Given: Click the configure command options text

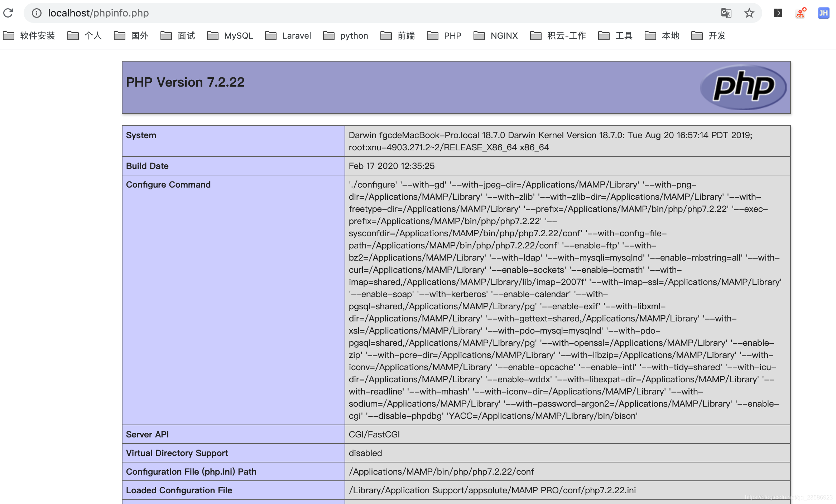Looking at the screenshot, I should (564, 300).
